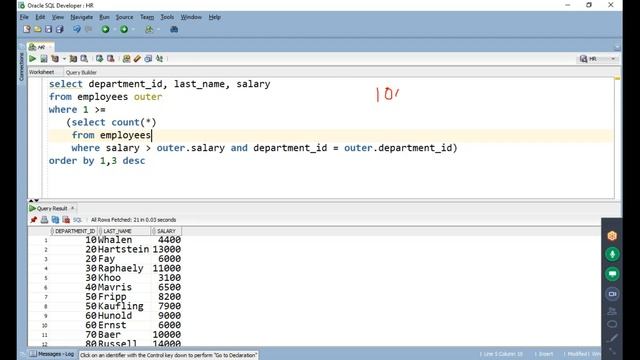The width and height of the screenshot is (640, 360).
Task: Close the Query Result tab
Action: click(73, 208)
